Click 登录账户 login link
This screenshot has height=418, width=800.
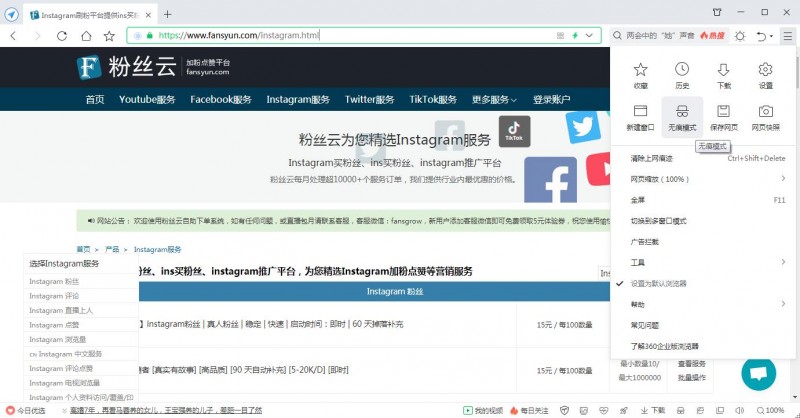coord(552,100)
